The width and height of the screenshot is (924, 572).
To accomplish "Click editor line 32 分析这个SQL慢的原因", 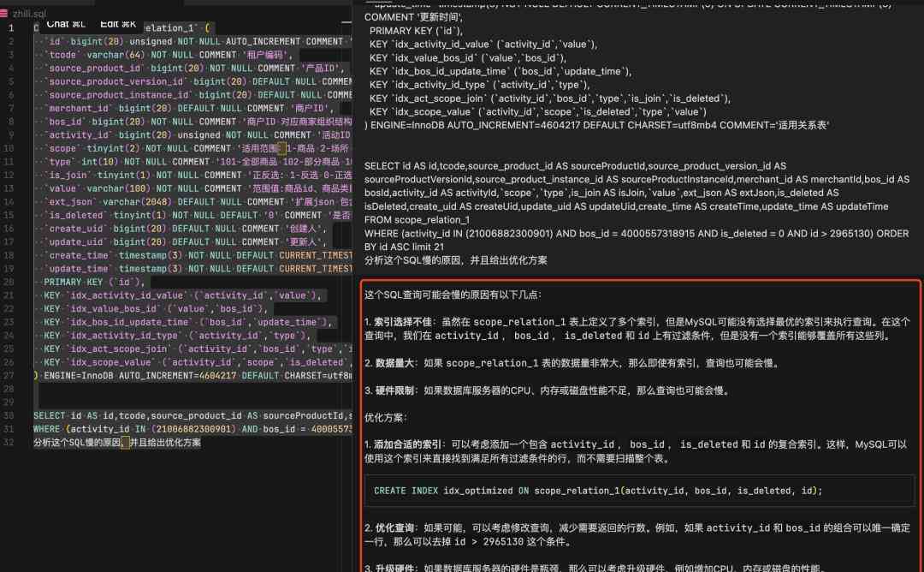I will click(117, 442).
